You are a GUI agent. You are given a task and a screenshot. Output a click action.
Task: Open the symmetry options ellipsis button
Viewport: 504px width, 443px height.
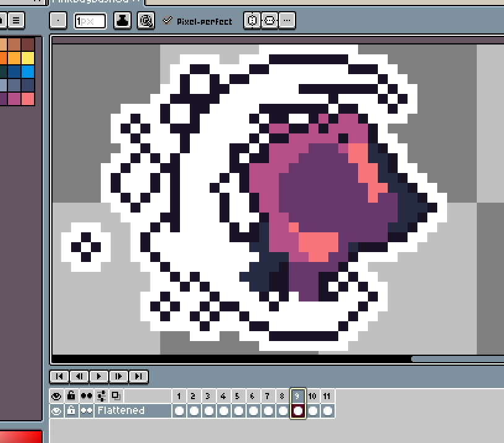pyautogui.click(x=287, y=20)
